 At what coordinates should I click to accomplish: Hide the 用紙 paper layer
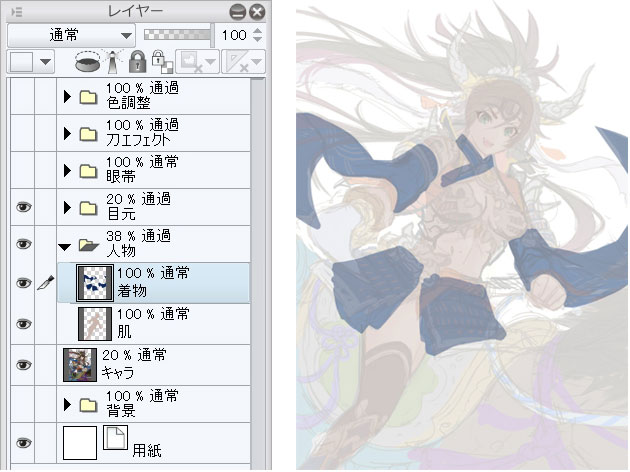point(23,443)
